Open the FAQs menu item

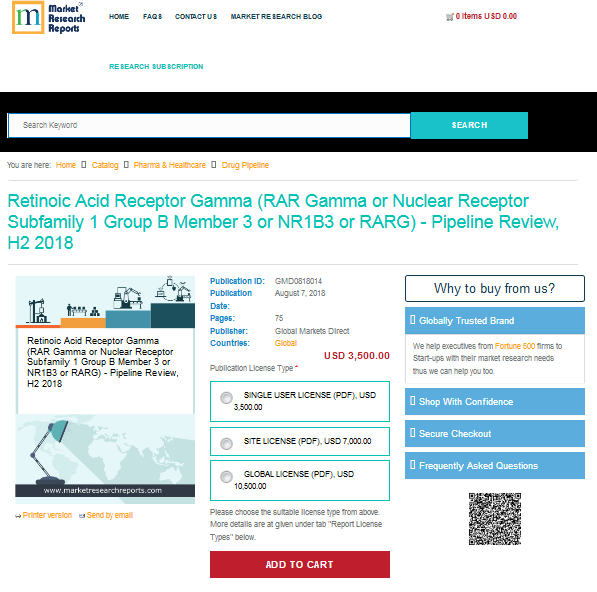(152, 17)
